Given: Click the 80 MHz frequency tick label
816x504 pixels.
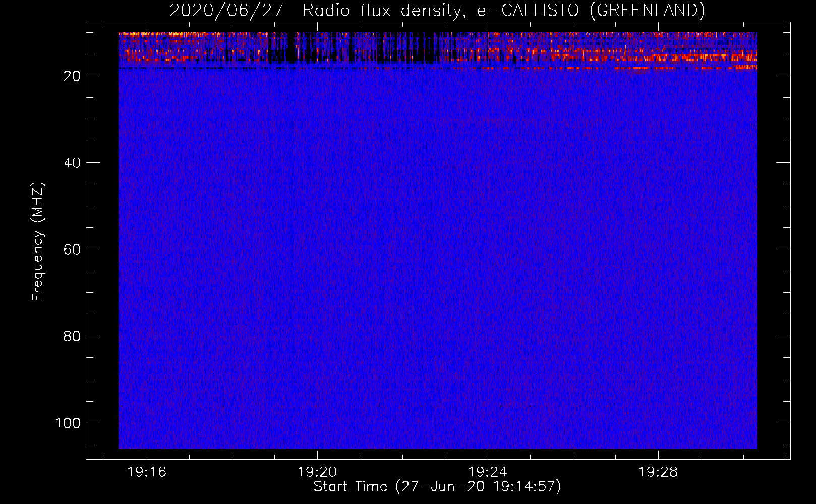Looking at the screenshot, I should 72,336.
